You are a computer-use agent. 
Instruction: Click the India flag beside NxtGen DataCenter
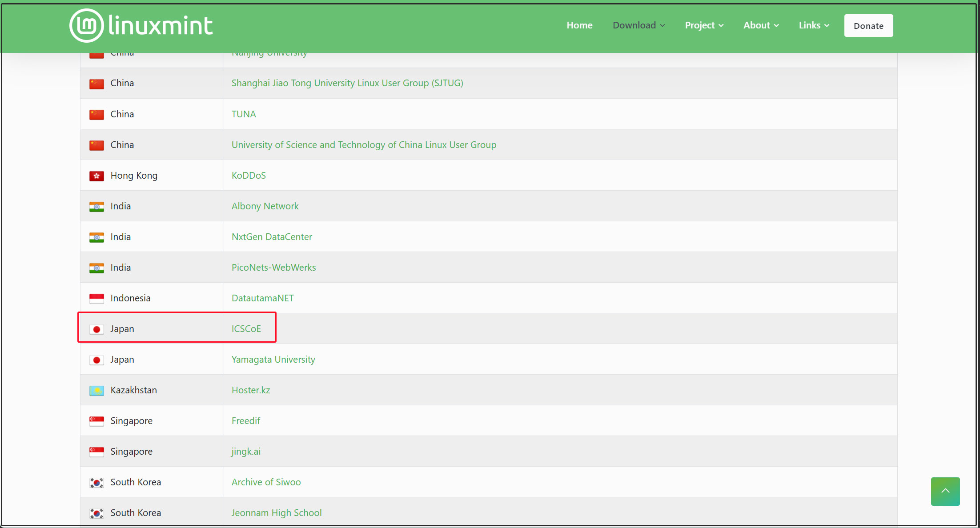(96, 237)
